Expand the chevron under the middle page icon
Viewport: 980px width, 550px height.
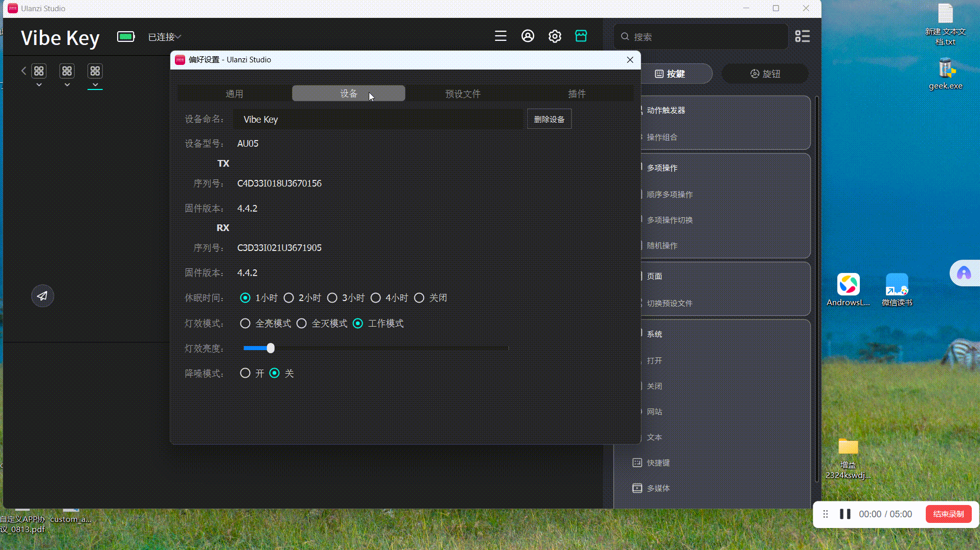click(67, 85)
